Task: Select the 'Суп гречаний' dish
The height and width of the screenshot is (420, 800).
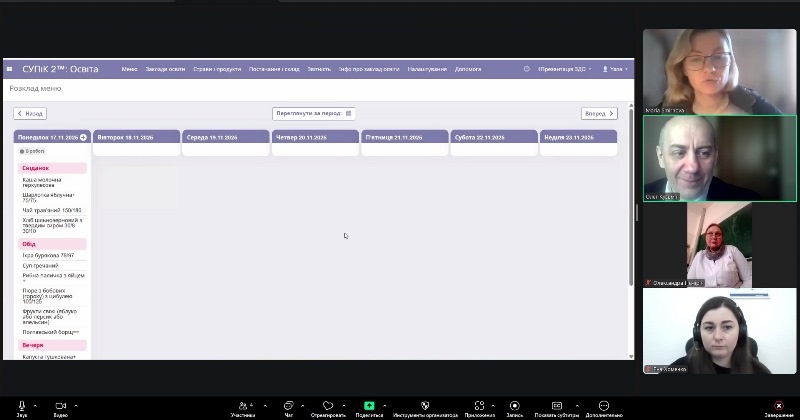Action: click(41, 265)
